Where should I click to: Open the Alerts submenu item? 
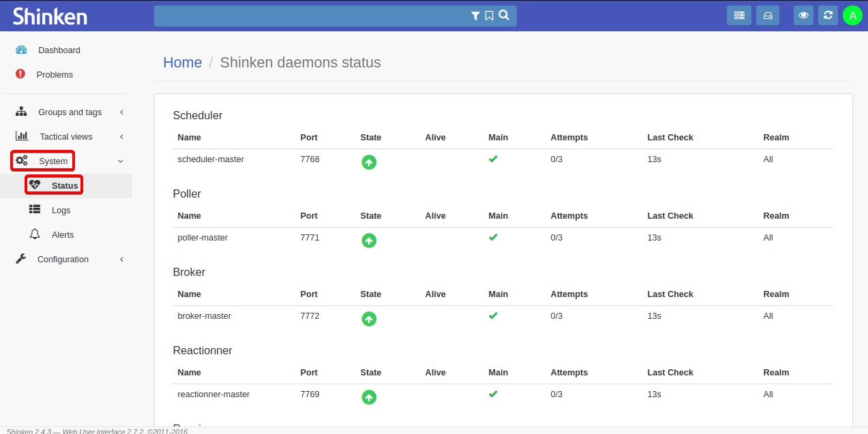click(63, 235)
